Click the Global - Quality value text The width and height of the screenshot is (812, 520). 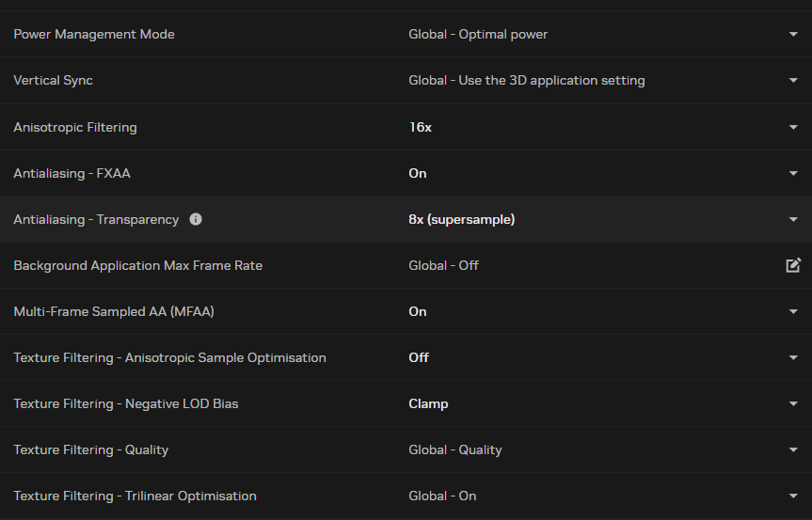[x=454, y=449]
